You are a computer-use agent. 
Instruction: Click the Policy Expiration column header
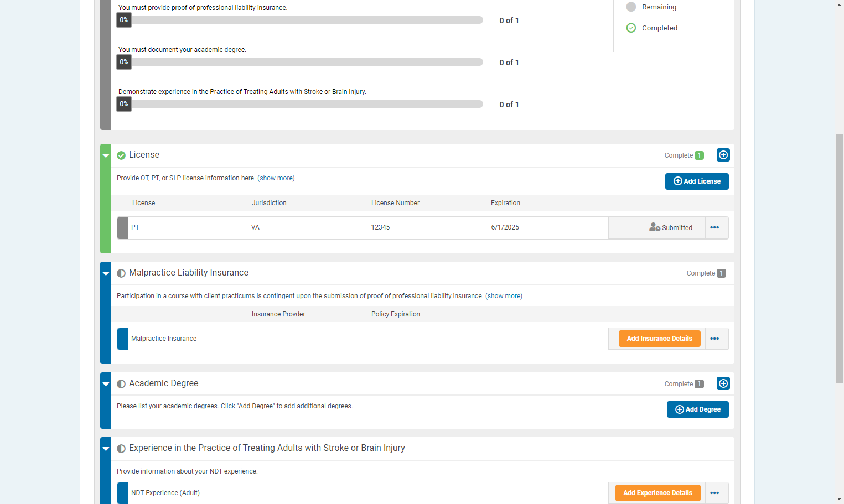396,314
